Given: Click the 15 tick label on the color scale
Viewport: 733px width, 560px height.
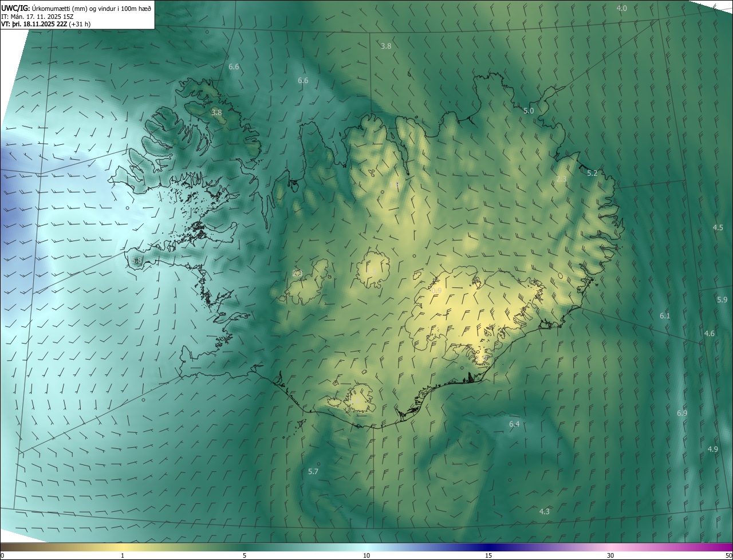Looking at the screenshot, I should (x=488, y=555).
